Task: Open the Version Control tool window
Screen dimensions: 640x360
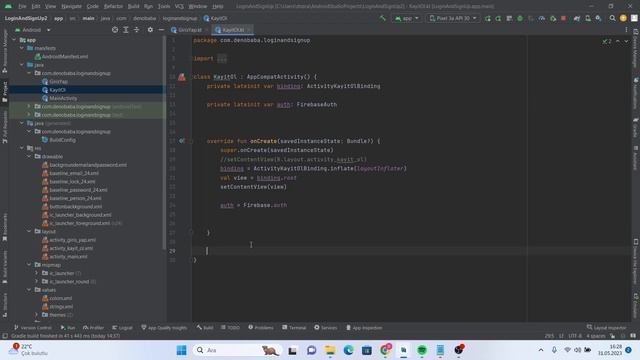Action: click(x=33, y=328)
